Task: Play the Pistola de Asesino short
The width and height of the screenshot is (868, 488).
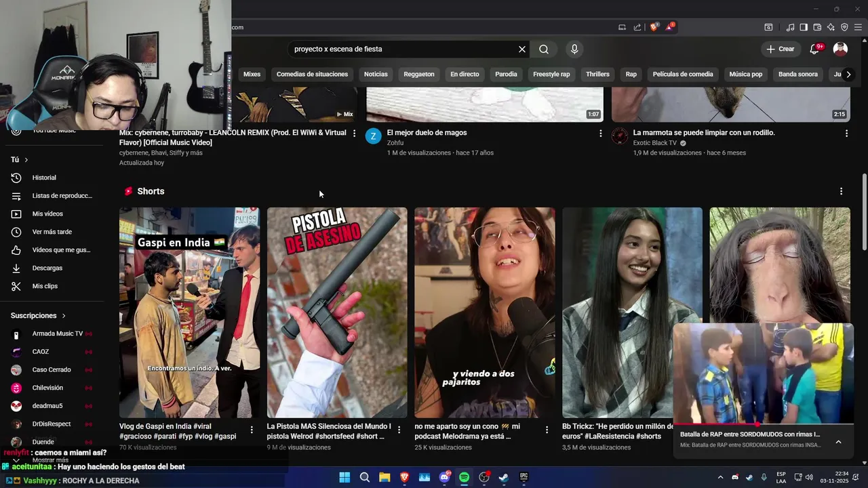Action: coord(337,312)
